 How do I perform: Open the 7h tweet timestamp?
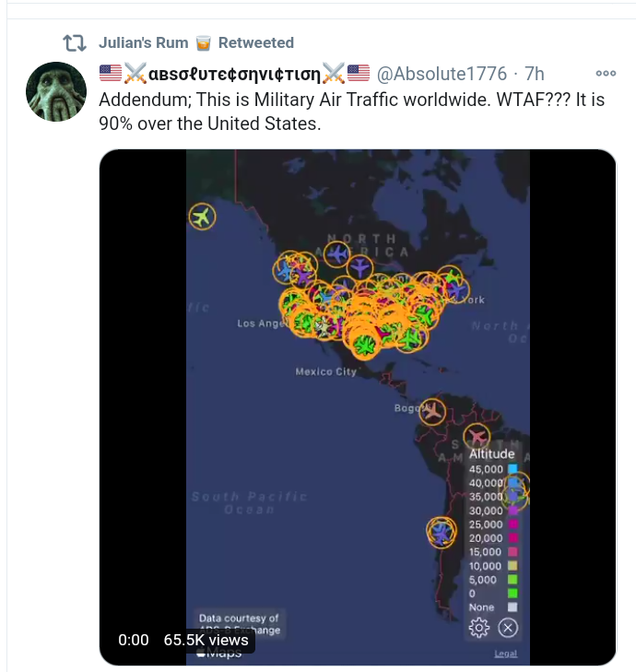click(535, 74)
